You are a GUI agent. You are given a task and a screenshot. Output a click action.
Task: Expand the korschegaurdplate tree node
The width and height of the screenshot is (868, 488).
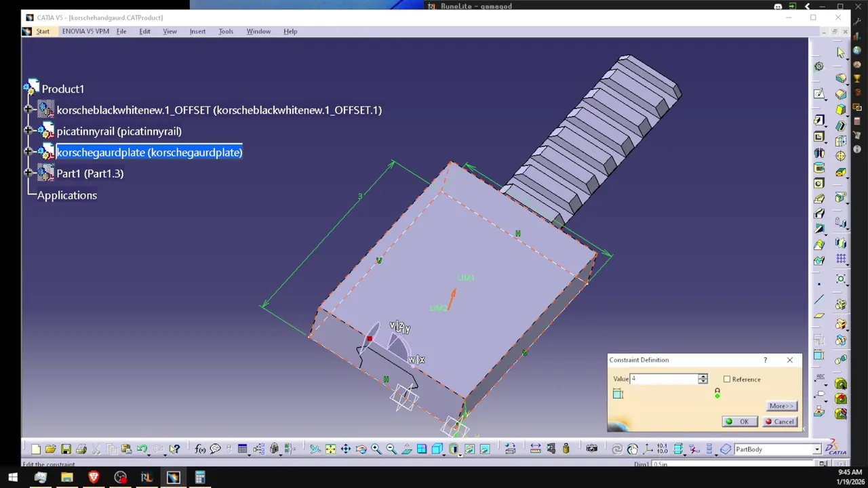pos(28,152)
